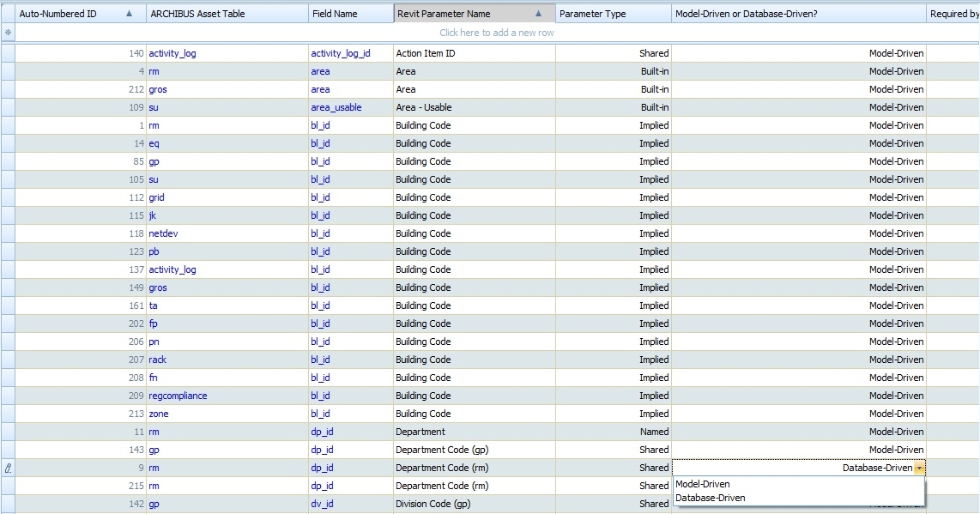Click the sort arrow in Auto-Numbered ID header

pos(130,14)
